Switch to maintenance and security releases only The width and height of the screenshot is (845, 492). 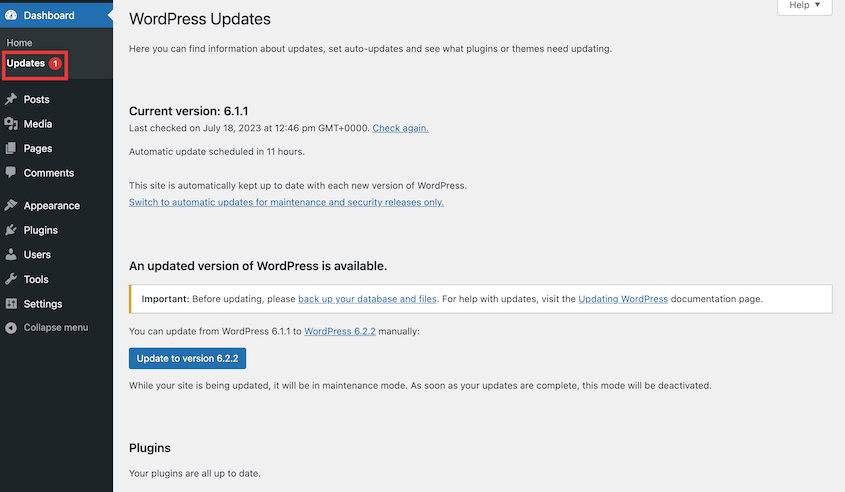pos(286,202)
